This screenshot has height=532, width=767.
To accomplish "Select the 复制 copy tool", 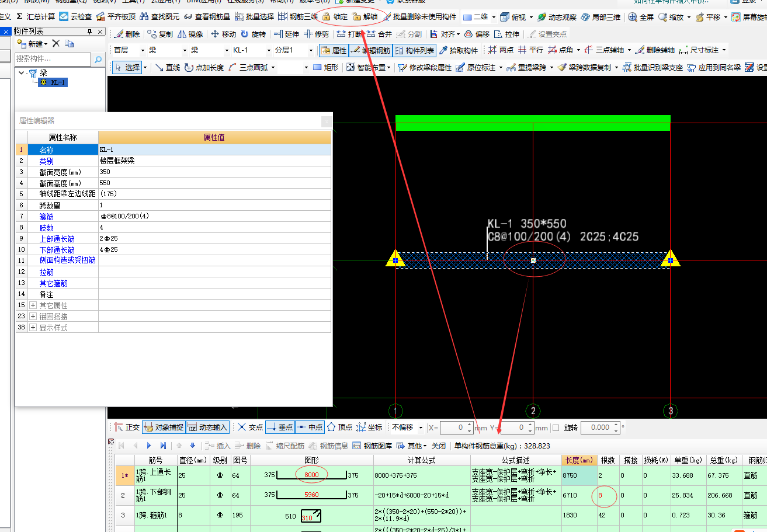I will [160, 34].
